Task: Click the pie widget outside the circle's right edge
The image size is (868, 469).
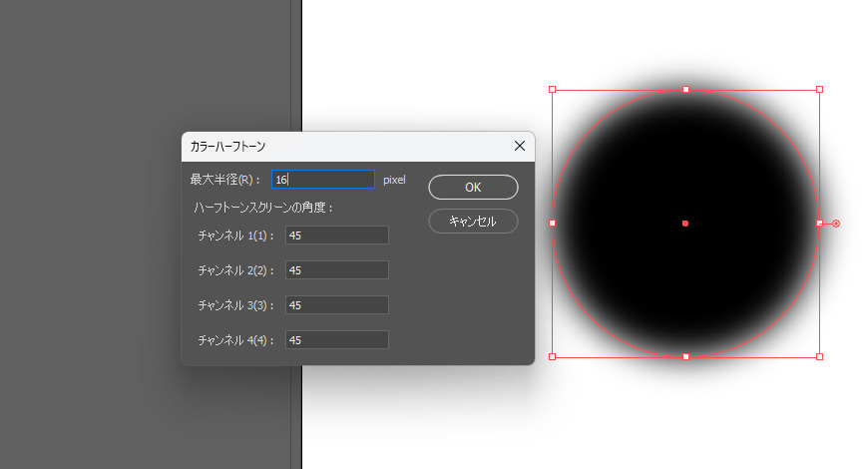Action: coord(836,224)
